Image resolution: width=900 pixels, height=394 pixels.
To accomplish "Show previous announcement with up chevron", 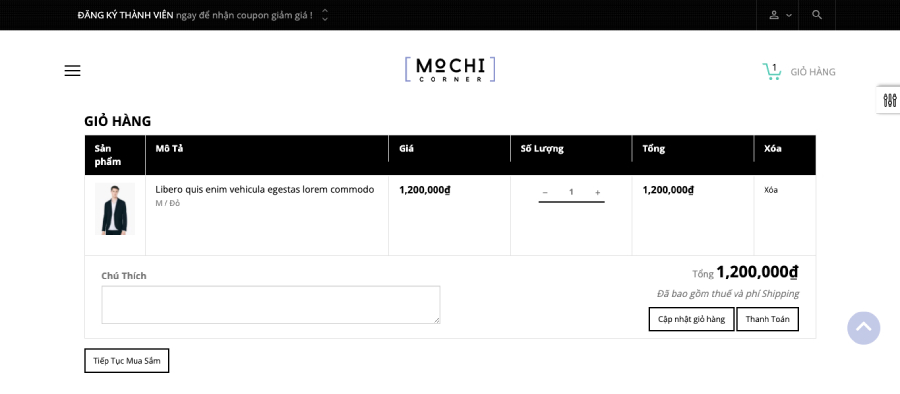I will click(x=325, y=10).
